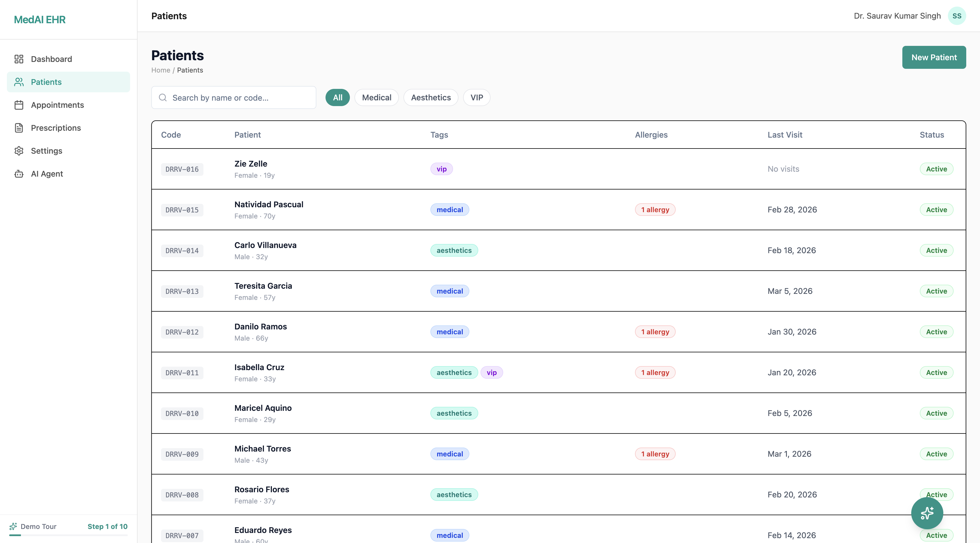The image size is (980, 543).
Task: Click the Dashboard grid icon
Action: [19, 59]
